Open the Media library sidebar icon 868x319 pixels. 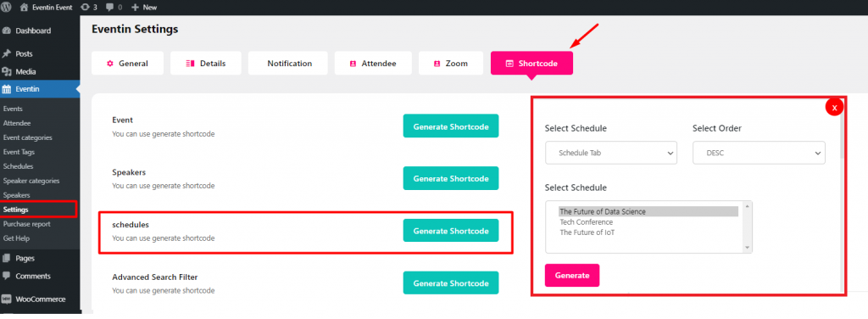pyautogui.click(x=7, y=72)
